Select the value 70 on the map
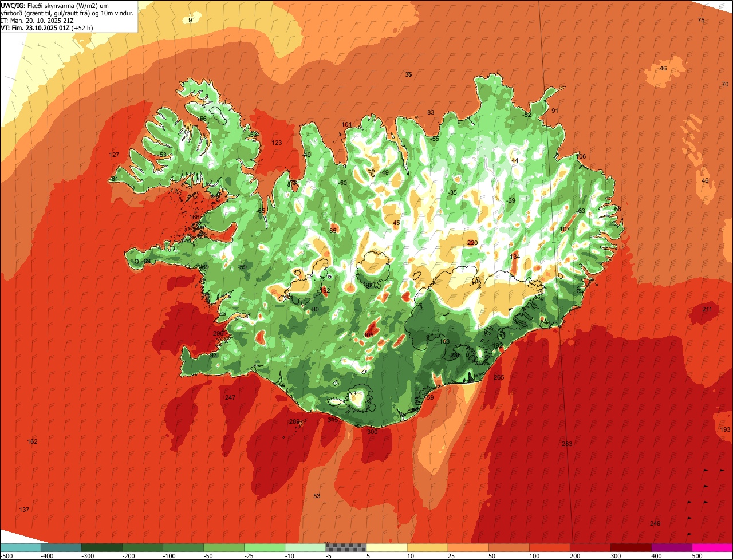The image size is (733, 560). [725, 84]
